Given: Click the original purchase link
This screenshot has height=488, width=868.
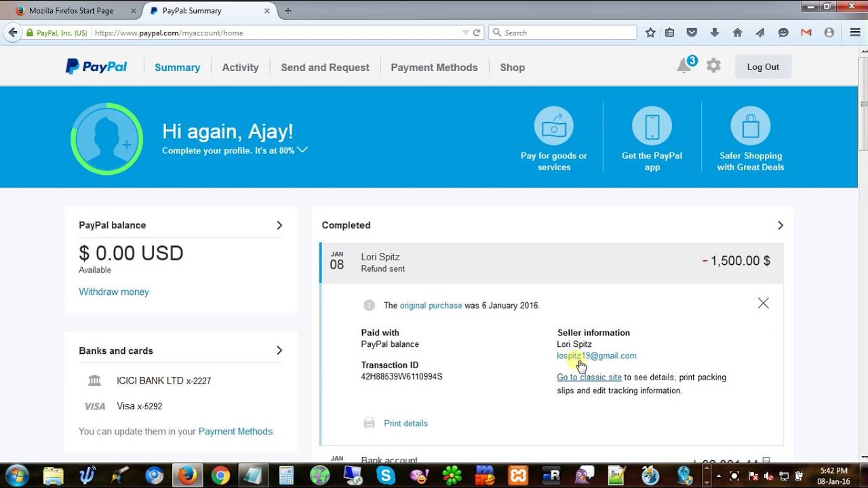Looking at the screenshot, I should click(431, 306).
